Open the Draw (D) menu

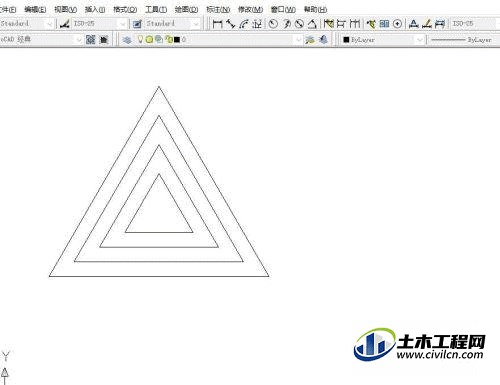(186, 9)
